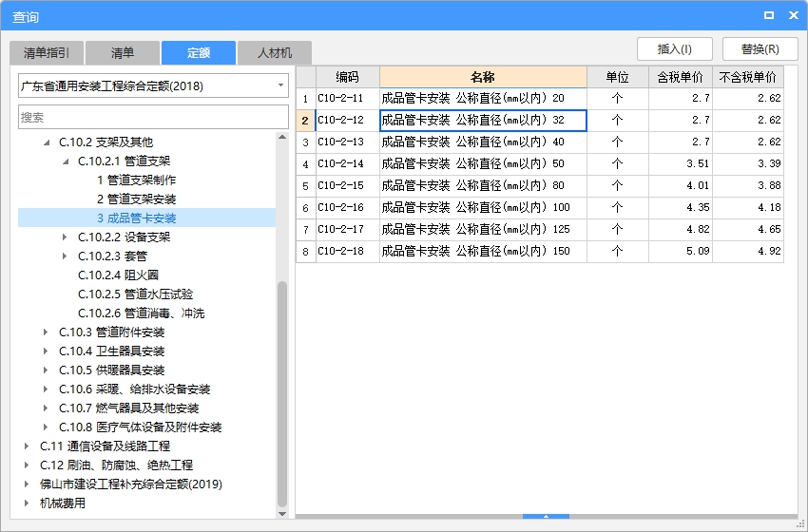Click the 不含税单价 column header
Image resolution: width=808 pixels, height=532 pixels.
click(x=748, y=77)
